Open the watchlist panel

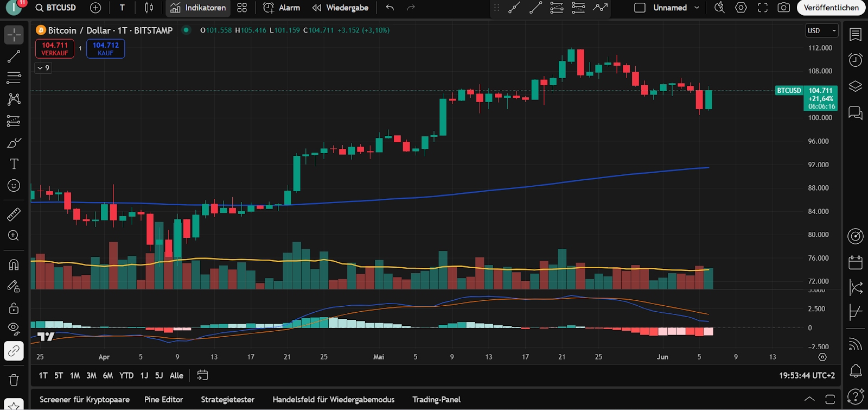click(856, 35)
